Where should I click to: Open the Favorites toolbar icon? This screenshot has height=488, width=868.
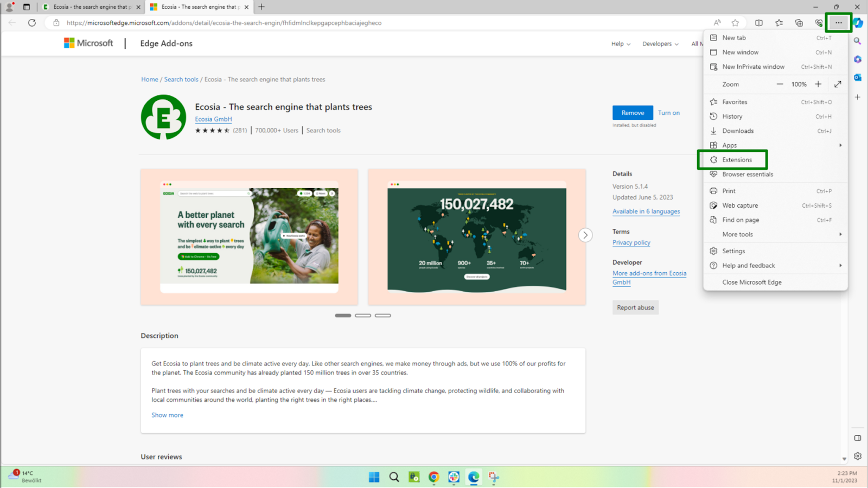(779, 23)
